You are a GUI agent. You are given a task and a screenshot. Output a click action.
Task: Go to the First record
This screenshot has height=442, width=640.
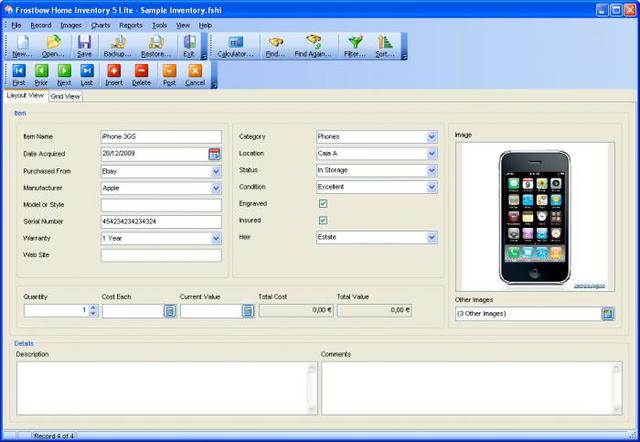tap(19, 75)
